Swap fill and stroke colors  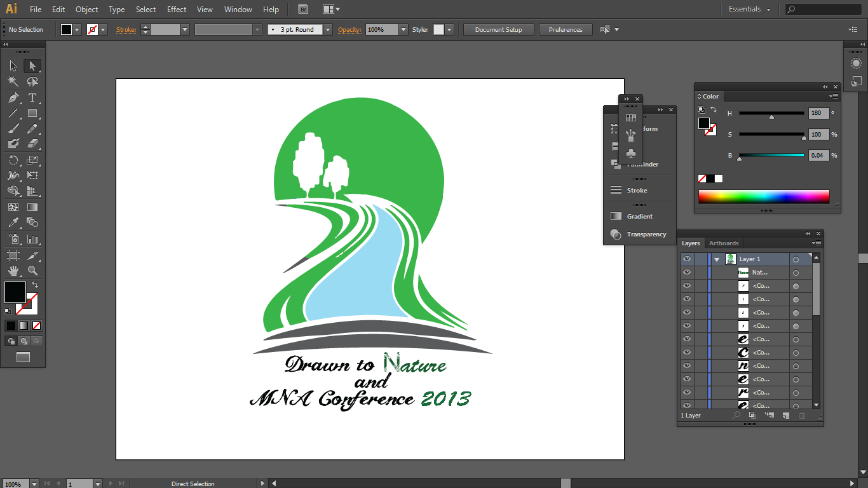35,285
